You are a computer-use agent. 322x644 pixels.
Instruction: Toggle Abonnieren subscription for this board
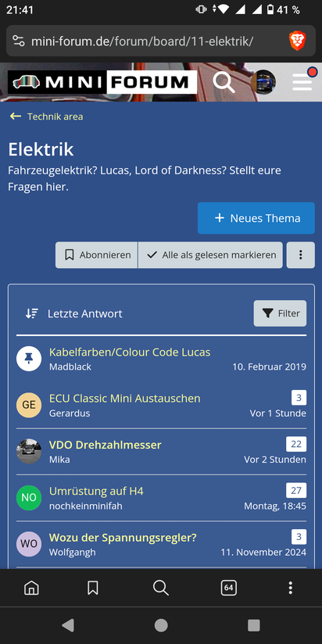pos(96,255)
